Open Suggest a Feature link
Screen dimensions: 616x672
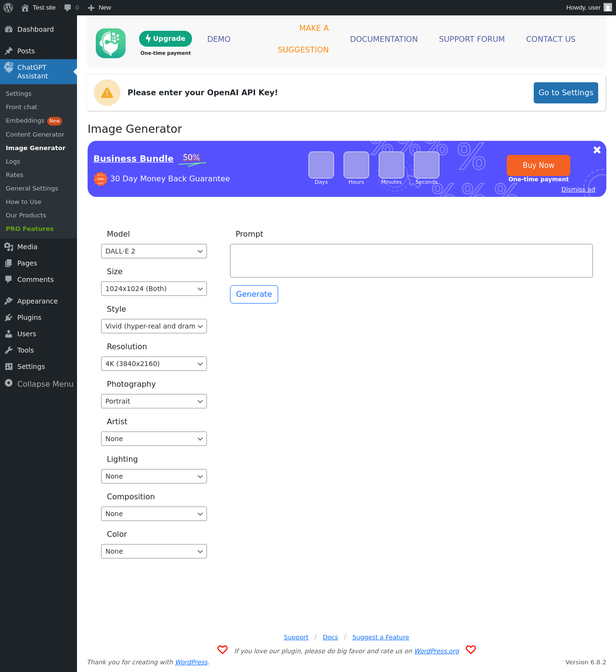click(x=381, y=637)
